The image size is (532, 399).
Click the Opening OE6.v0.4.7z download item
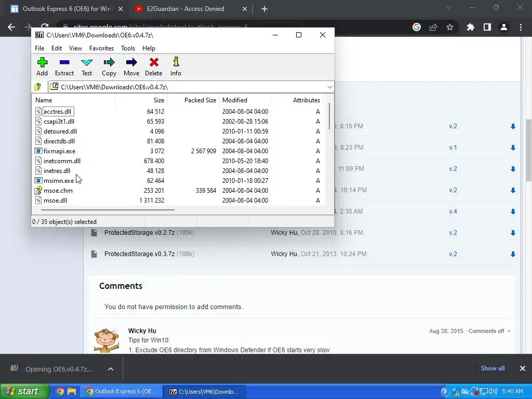tap(58, 369)
